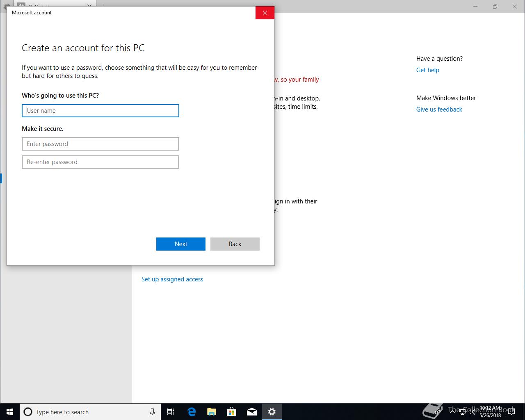
Task: Close the Microsoft account dialog
Action: 265,13
